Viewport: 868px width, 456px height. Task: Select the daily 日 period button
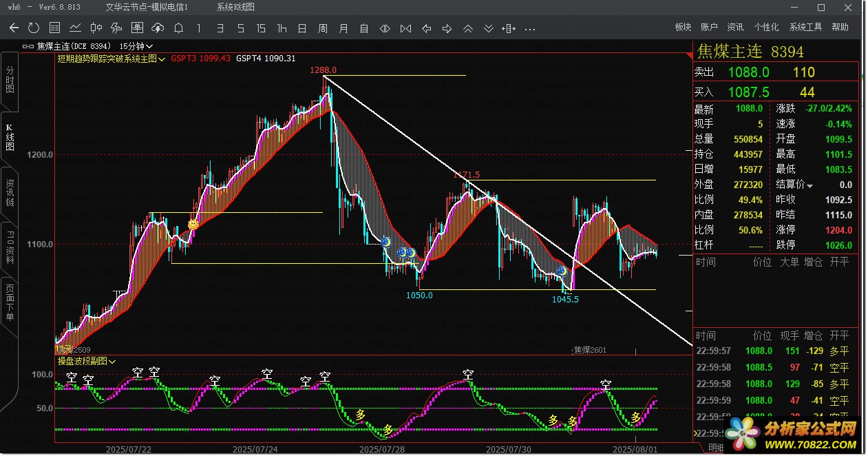coord(302,28)
